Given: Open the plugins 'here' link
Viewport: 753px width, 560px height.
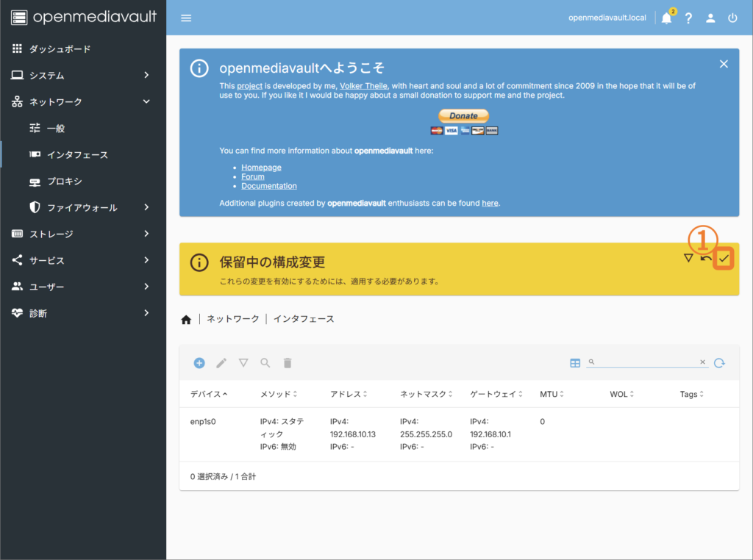Looking at the screenshot, I should pos(490,203).
